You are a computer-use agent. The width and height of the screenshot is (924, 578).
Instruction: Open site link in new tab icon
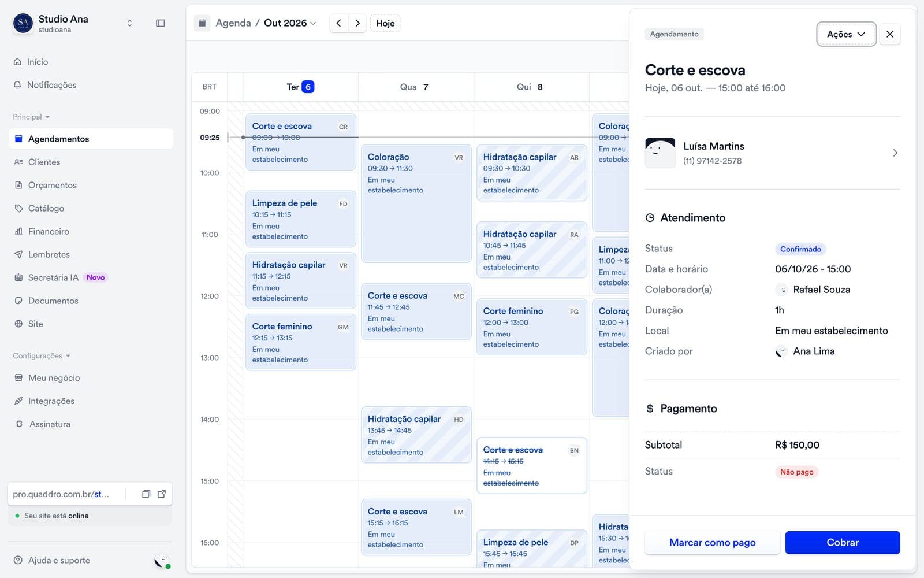pyautogui.click(x=162, y=494)
